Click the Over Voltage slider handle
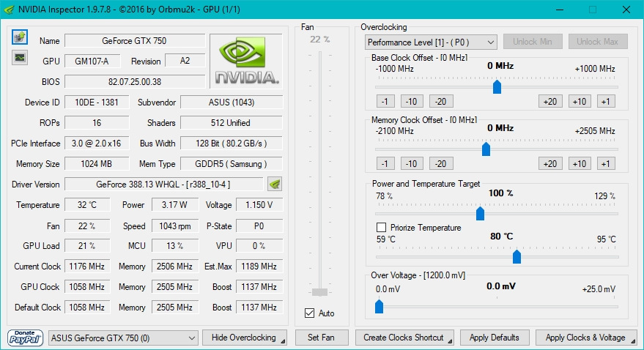Viewport: 644px width, 350px height. (379, 306)
